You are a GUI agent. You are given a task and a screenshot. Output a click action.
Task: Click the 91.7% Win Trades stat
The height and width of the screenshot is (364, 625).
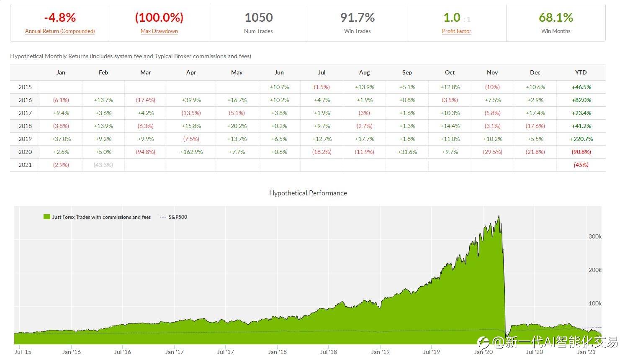pyautogui.click(x=357, y=18)
